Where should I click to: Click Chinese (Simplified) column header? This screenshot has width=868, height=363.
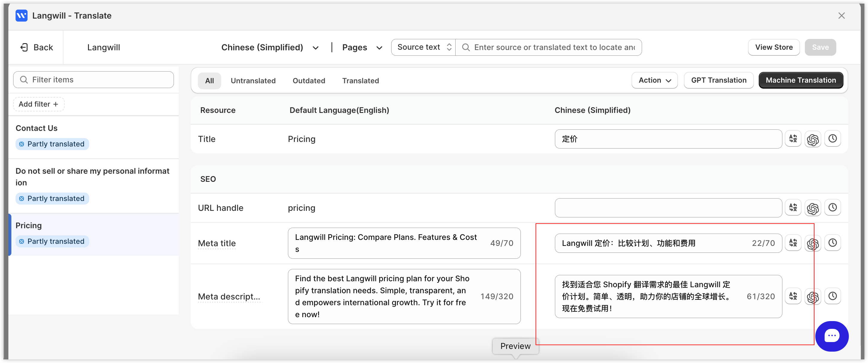click(x=592, y=110)
